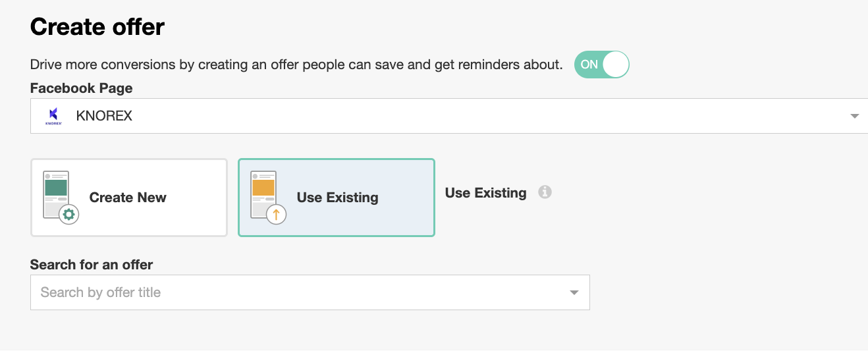Click the ON text inside the switch

pyautogui.click(x=589, y=65)
